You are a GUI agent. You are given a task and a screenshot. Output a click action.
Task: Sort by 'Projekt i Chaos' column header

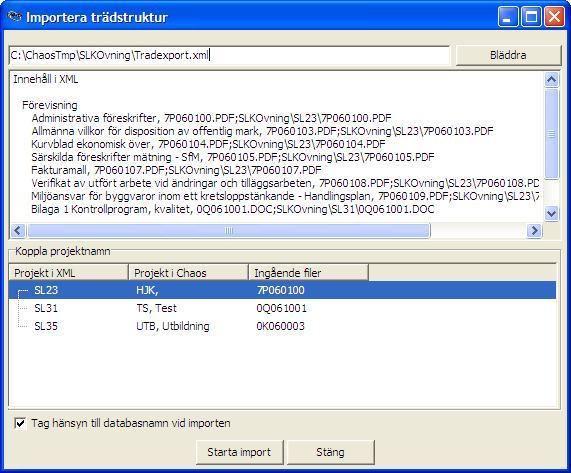(188, 273)
